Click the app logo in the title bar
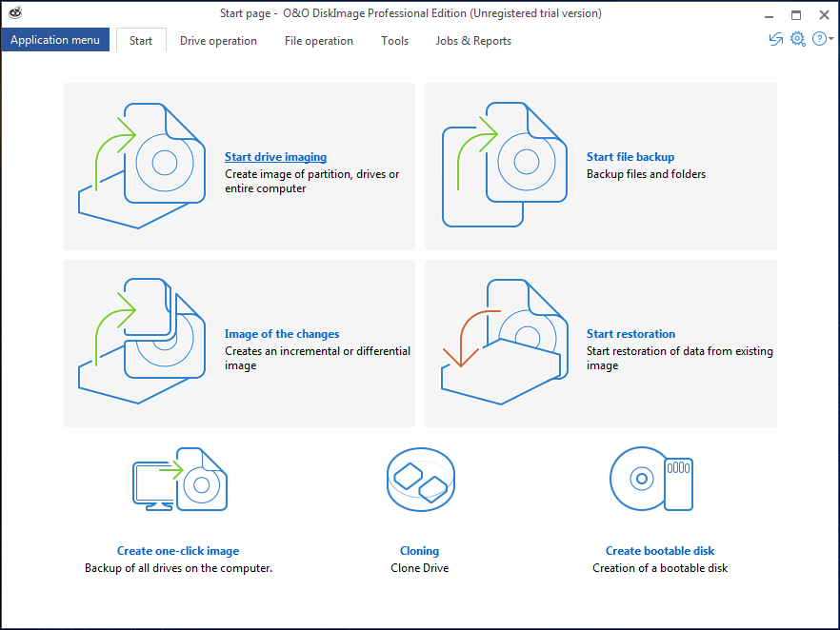Viewport: 840px width, 630px height. click(15, 12)
